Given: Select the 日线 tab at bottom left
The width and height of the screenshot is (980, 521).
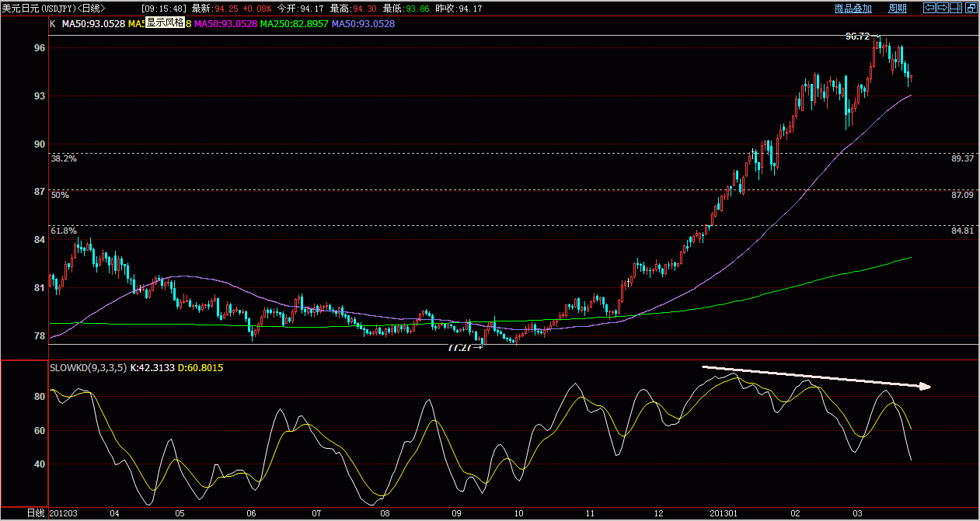Looking at the screenshot, I should (36, 513).
